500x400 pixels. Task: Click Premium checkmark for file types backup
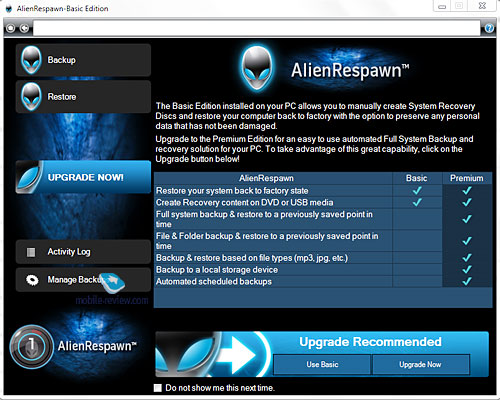(467, 257)
